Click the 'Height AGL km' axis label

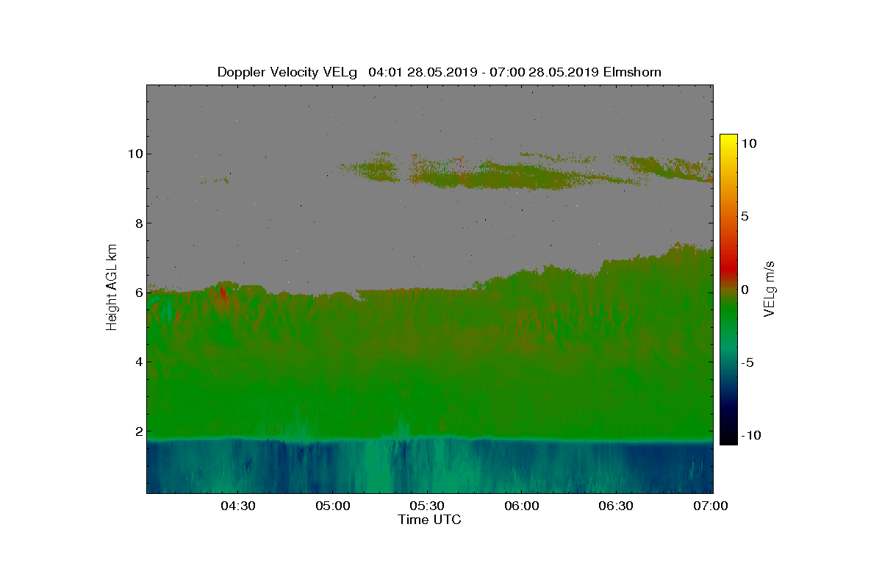[x=112, y=286]
